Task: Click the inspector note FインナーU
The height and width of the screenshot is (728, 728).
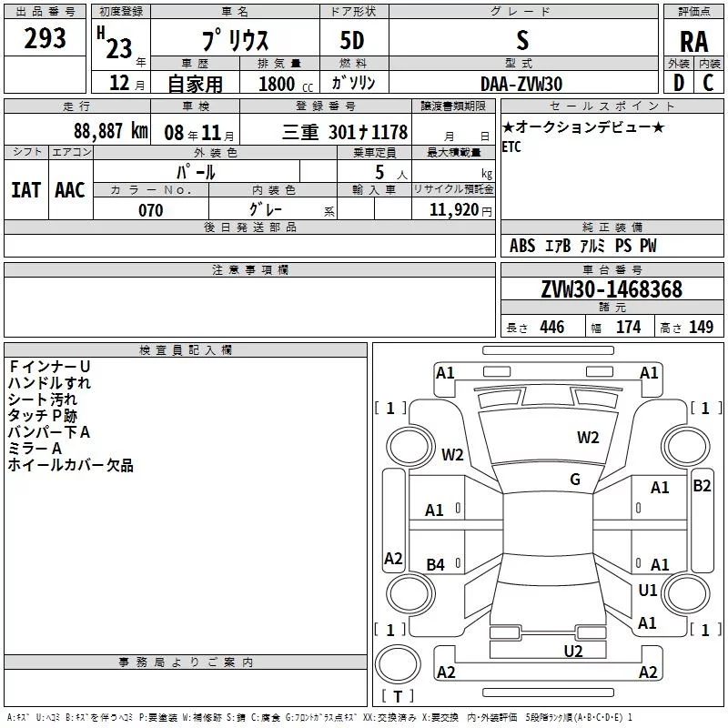Action: [49, 367]
